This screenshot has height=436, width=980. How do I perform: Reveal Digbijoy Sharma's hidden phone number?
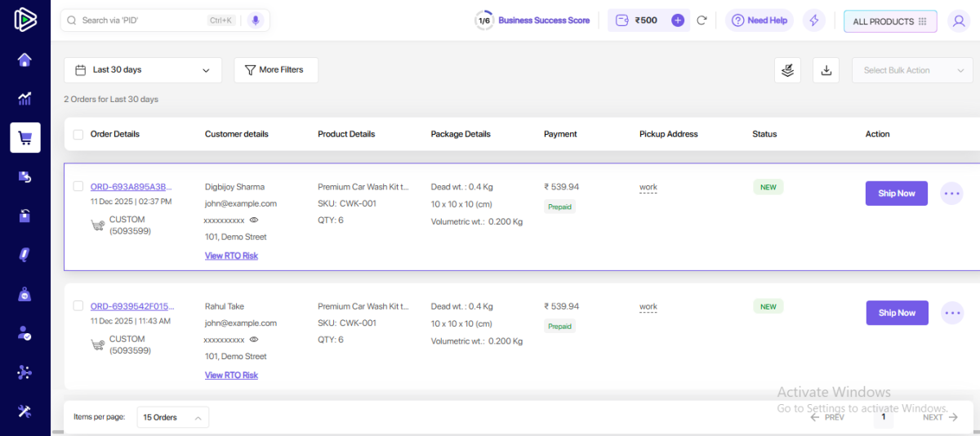coord(254,220)
